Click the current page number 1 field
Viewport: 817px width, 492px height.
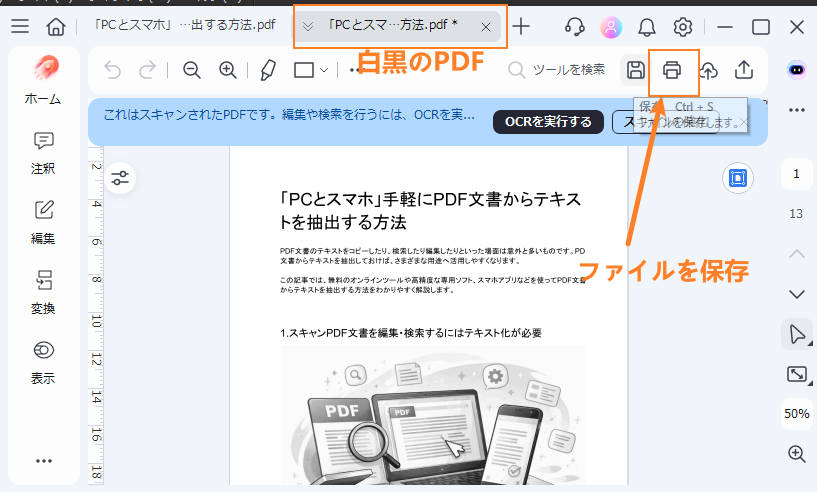tap(796, 174)
